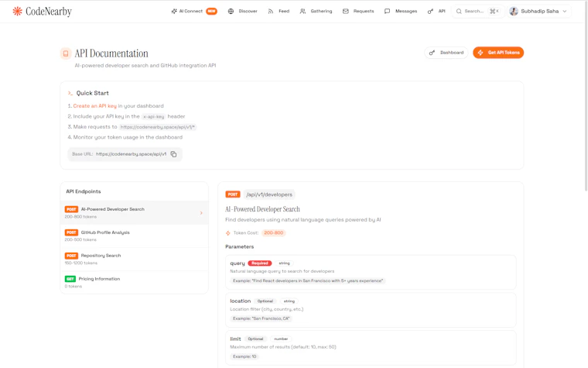Click the NEW badge beside AI Connect
The width and height of the screenshot is (588, 368).
211,12
